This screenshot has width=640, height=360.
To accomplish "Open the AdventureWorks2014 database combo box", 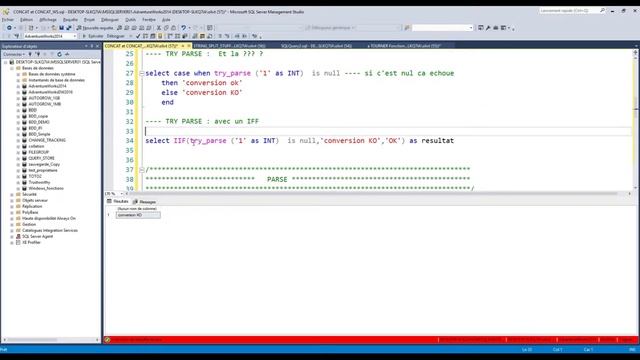I will [x=49, y=36].
